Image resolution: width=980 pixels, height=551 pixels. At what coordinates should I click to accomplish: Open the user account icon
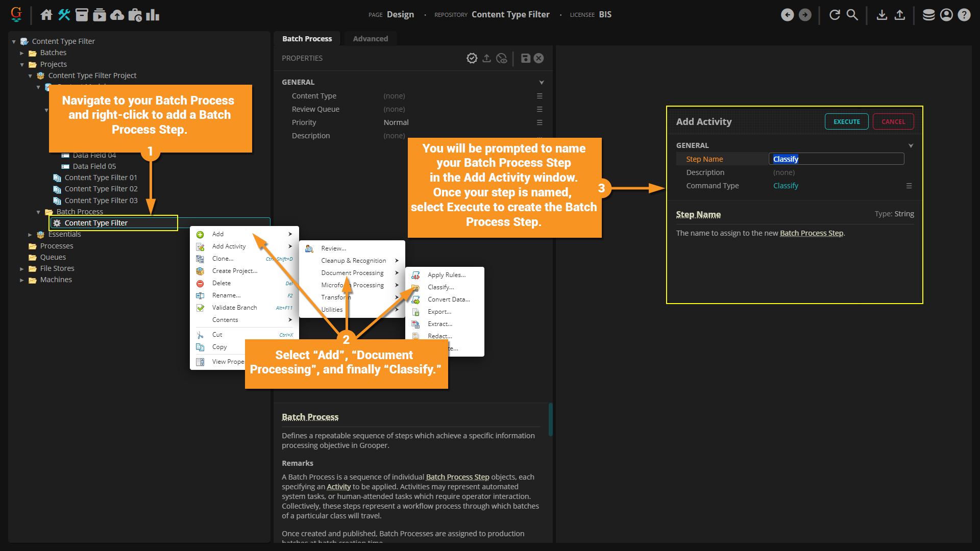946,15
